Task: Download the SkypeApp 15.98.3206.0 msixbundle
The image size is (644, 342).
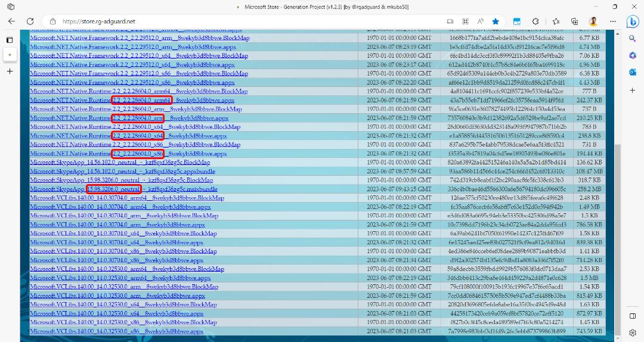Action: [x=123, y=189]
